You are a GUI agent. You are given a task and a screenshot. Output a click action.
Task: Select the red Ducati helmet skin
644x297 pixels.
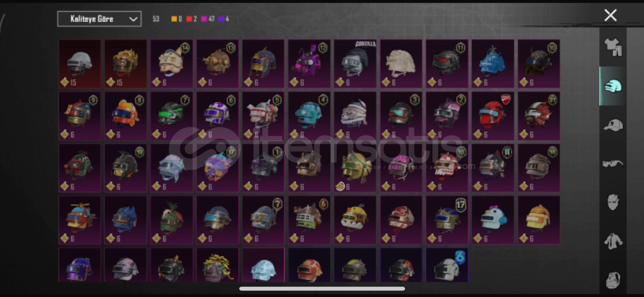pos(493,116)
